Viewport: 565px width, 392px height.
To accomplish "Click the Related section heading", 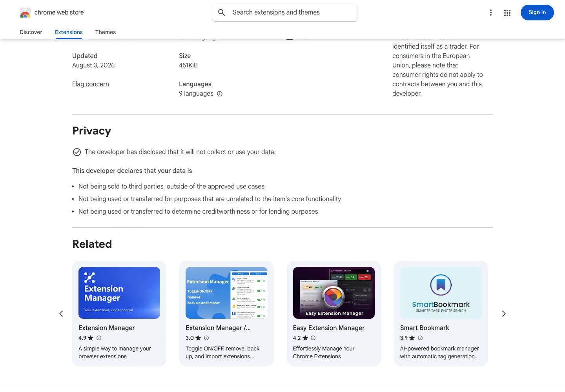I will [x=92, y=244].
